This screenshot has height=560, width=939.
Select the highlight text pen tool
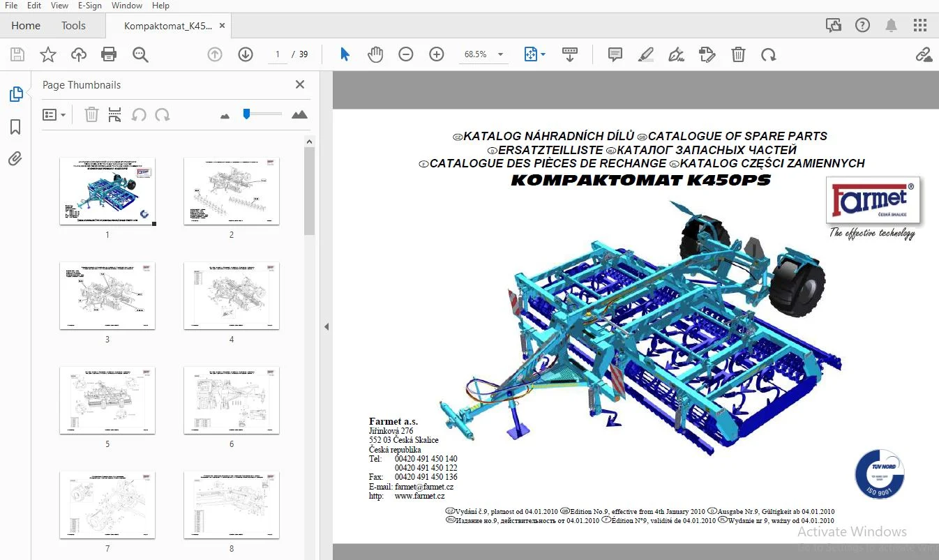tap(646, 54)
